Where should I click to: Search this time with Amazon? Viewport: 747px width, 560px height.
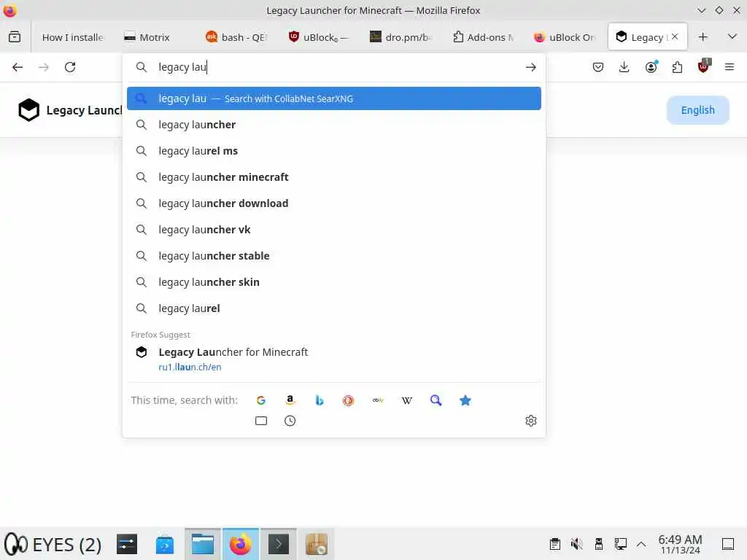point(290,400)
